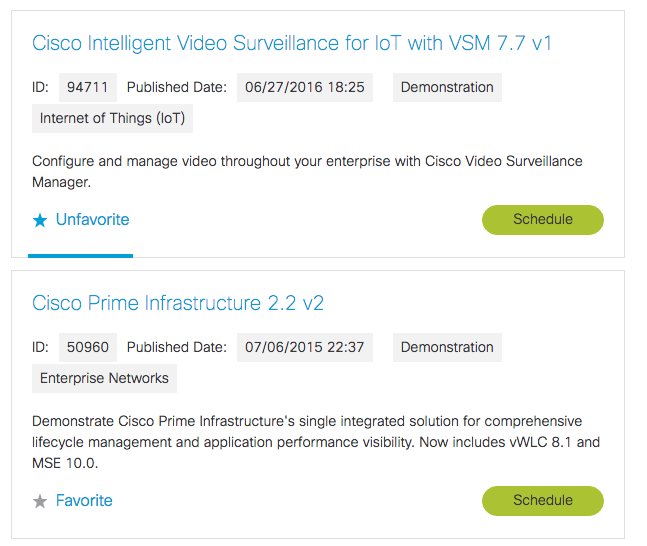Click ID badge 50960

(87, 348)
